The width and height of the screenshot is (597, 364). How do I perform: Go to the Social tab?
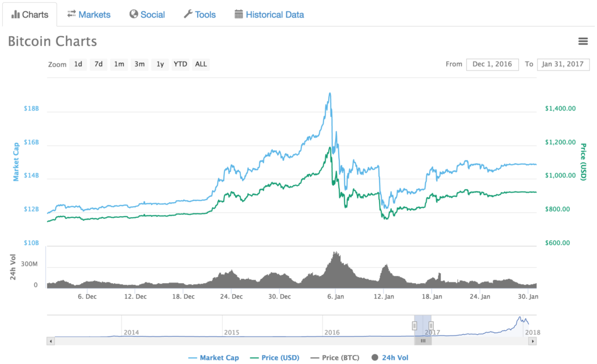(147, 15)
